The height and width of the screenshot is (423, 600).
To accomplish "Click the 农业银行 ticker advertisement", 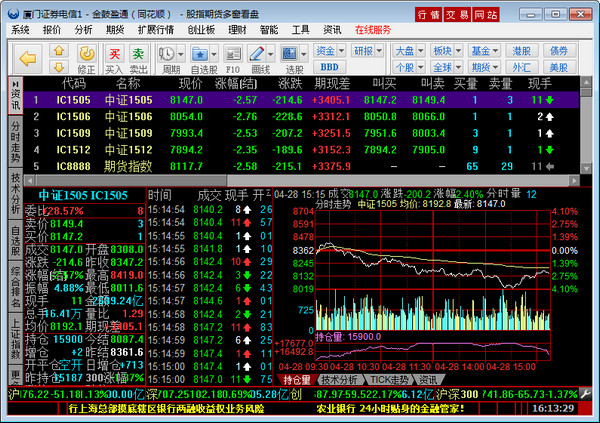I will click(390, 409).
